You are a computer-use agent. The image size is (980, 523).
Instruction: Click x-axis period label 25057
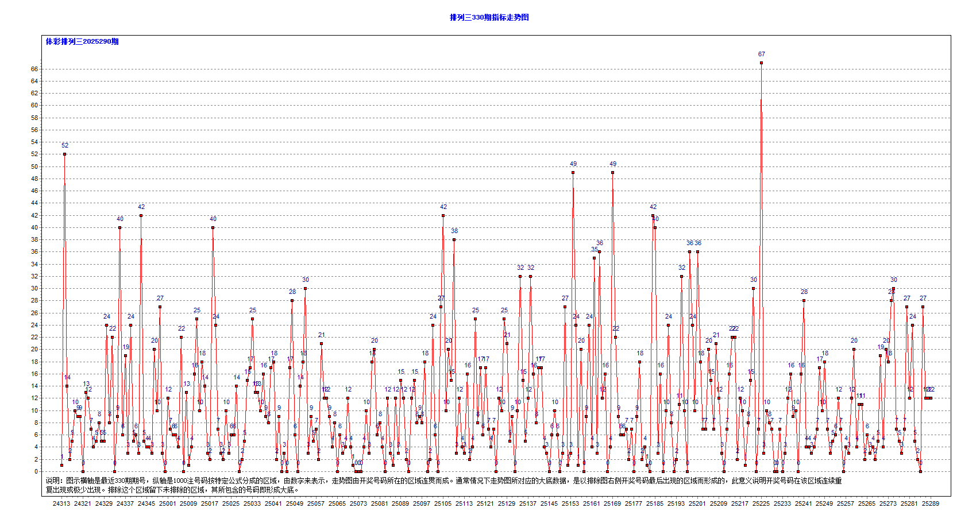(x=316, y=503)
